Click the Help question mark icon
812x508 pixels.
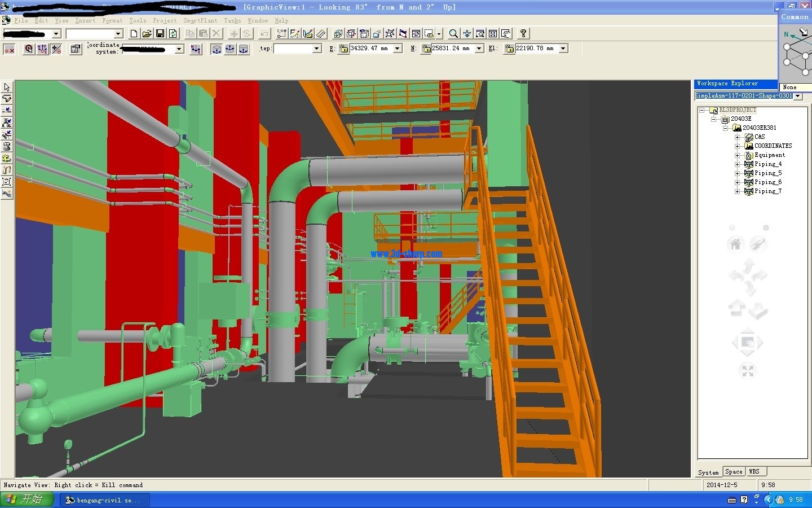(523, 34)
